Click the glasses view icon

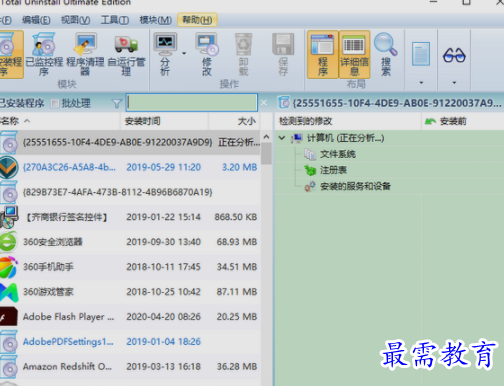tap(454, 55)
